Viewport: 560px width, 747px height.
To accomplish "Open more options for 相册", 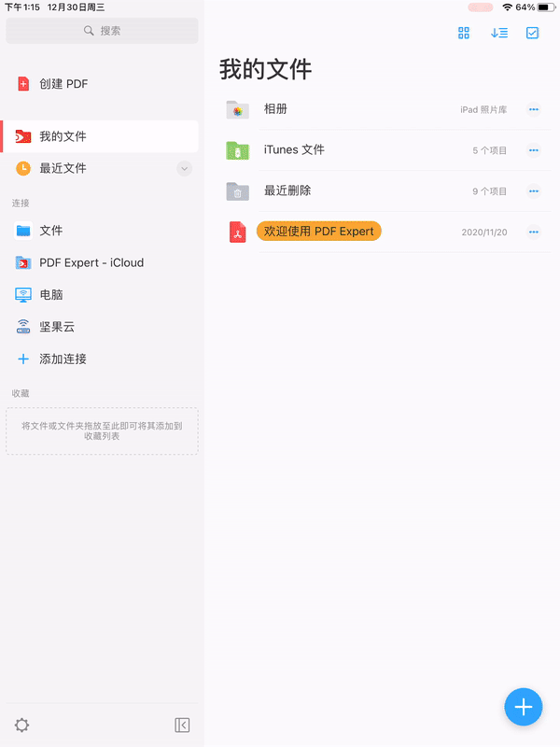I will (x=534, y=109).
